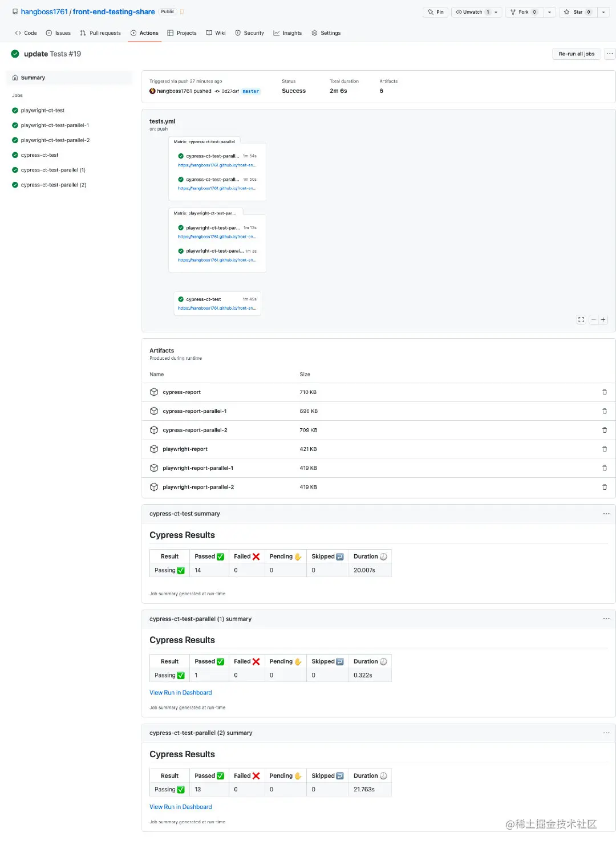Open the cypress-ct-test graph node's URL
Viewport: 616px width, 849px height.
coord(217,308)
